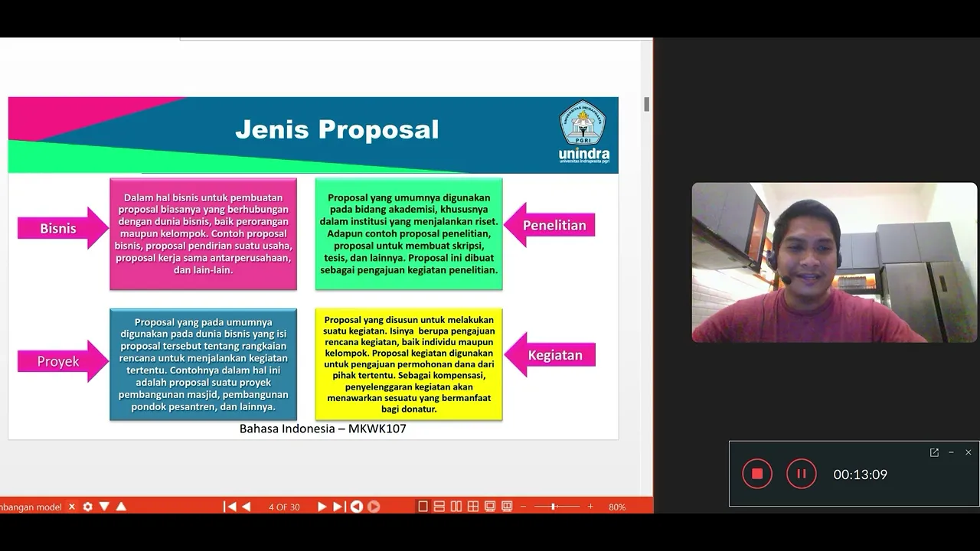Click the Jenis Proposal slide title
The height and width of the screenshot is (551, 980).
click(337, 129)
